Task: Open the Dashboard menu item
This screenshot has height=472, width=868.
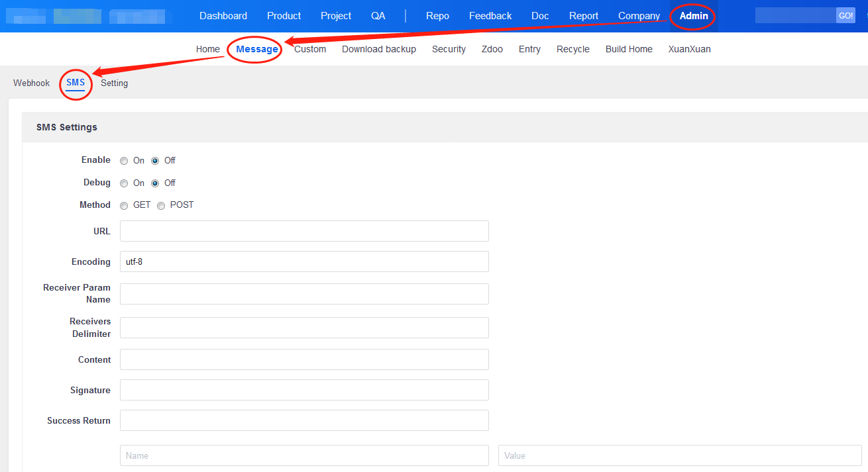Action: tap(223, 16)
